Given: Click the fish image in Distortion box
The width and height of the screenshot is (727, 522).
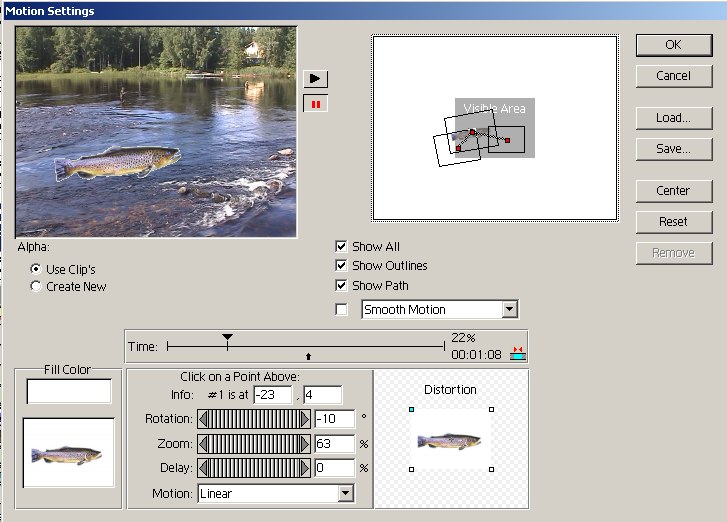Looking at the screenshot, I should [449, 440].
